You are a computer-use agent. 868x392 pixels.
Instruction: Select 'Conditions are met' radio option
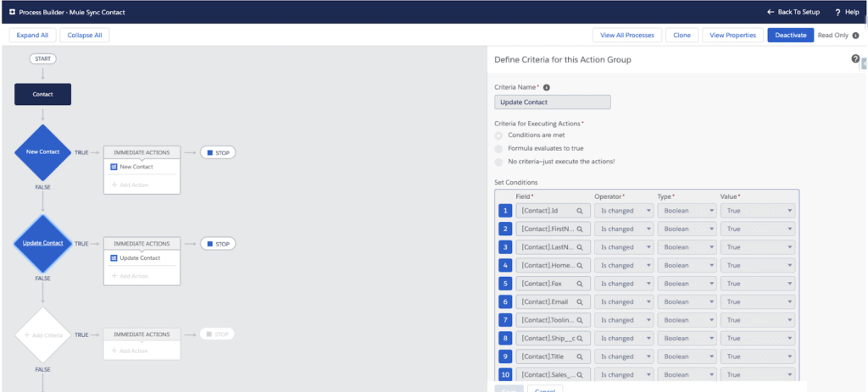(499, 135)
